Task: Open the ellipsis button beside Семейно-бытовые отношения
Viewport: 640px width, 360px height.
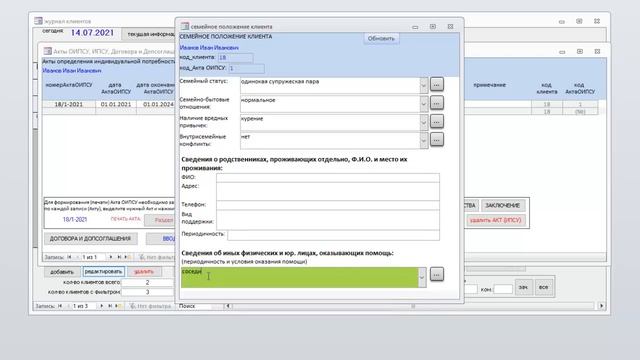Action: click(437, 103)
